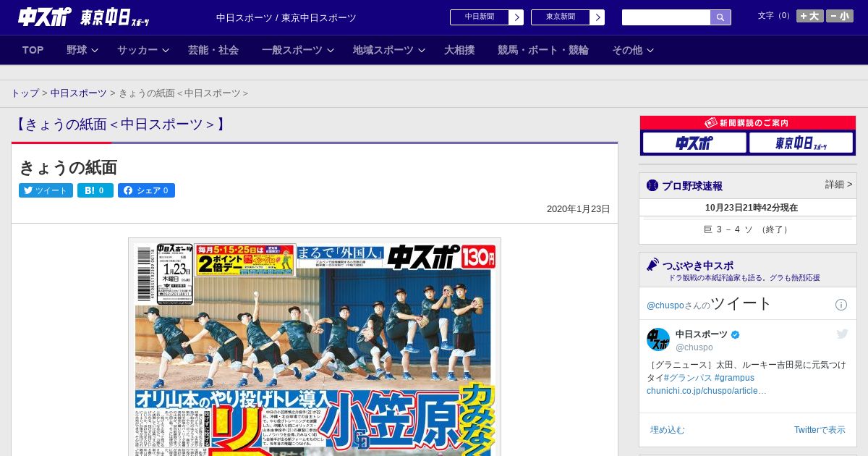Expand the 地域スポーツ menu dropdown
Viewport: 868px width, 456px height.
click(x=389, y=50)
